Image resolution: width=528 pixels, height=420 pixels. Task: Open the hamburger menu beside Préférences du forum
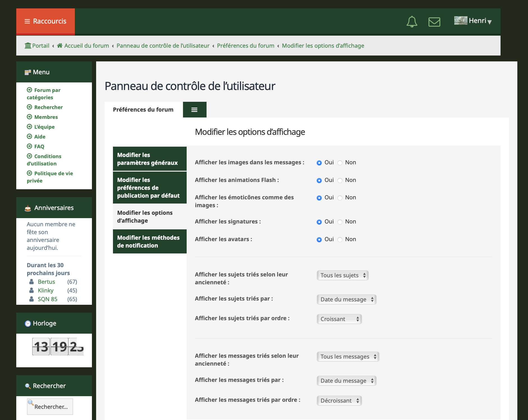point(194,110)
